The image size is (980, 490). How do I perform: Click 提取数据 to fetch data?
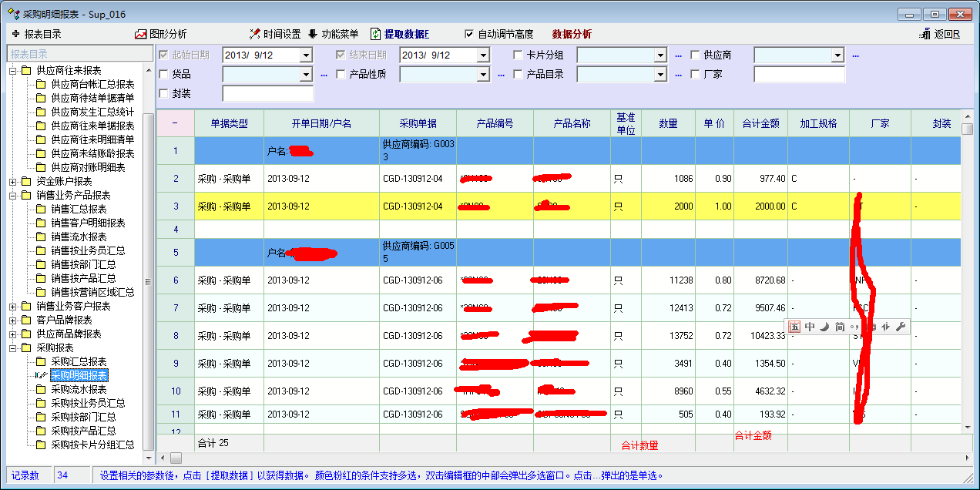400,34
